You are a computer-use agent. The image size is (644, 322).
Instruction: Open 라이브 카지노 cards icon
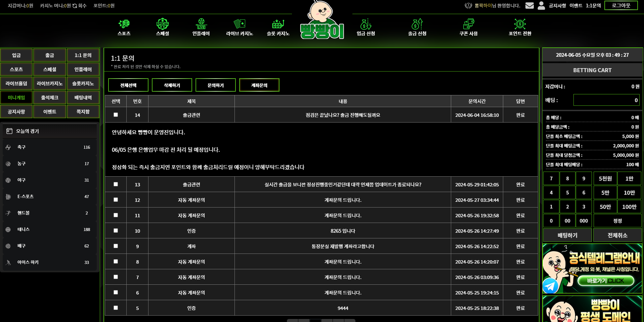click(x=239, y=24)
